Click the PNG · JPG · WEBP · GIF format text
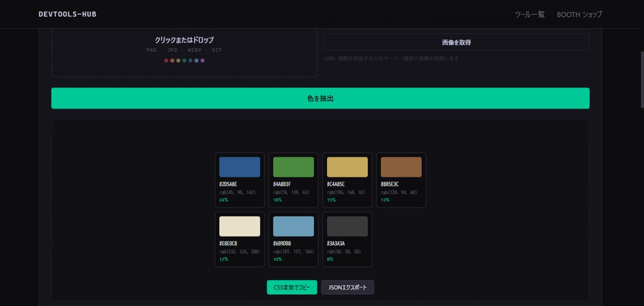Image resolution: width=644 pixels, height=306 pixels. click(x=184, y=50)
